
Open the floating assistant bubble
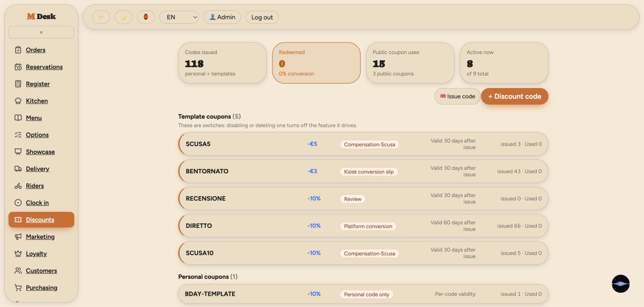(621, 284)
